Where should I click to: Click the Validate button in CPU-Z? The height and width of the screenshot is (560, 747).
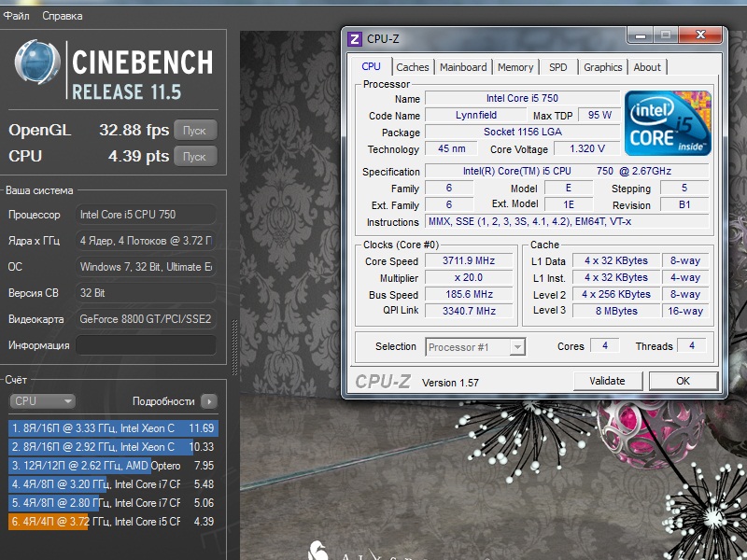tap(608, 381)
